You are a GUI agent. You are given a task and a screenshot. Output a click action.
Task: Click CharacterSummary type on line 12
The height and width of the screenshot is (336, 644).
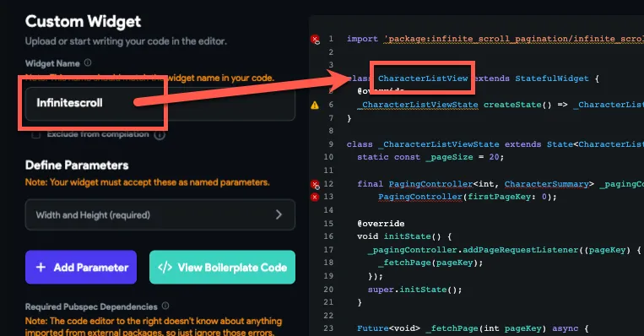point(546,184)
